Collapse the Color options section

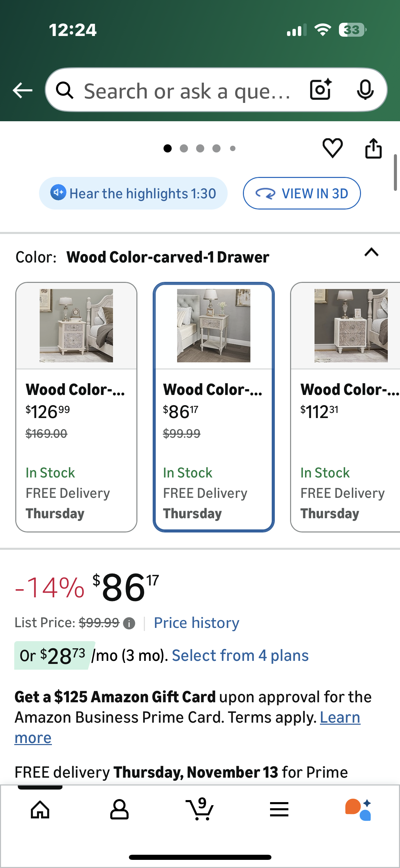[371, 253]
